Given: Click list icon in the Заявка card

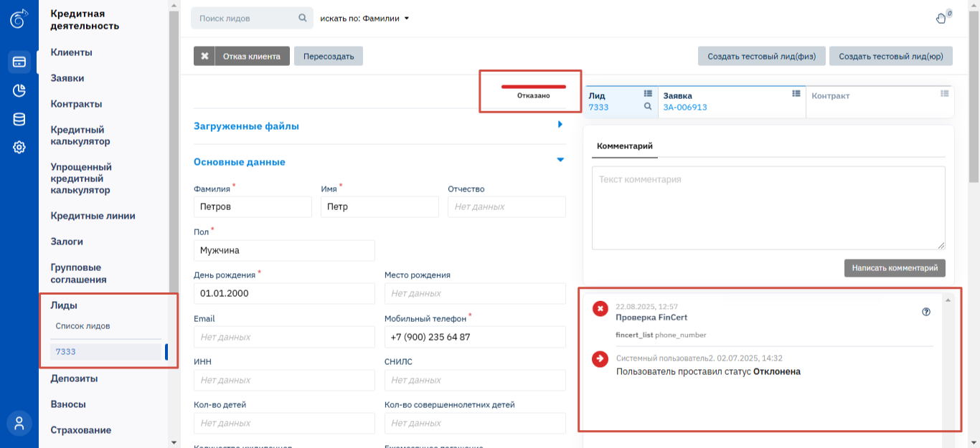Looking at the screenshot, I should pos(796,94).
